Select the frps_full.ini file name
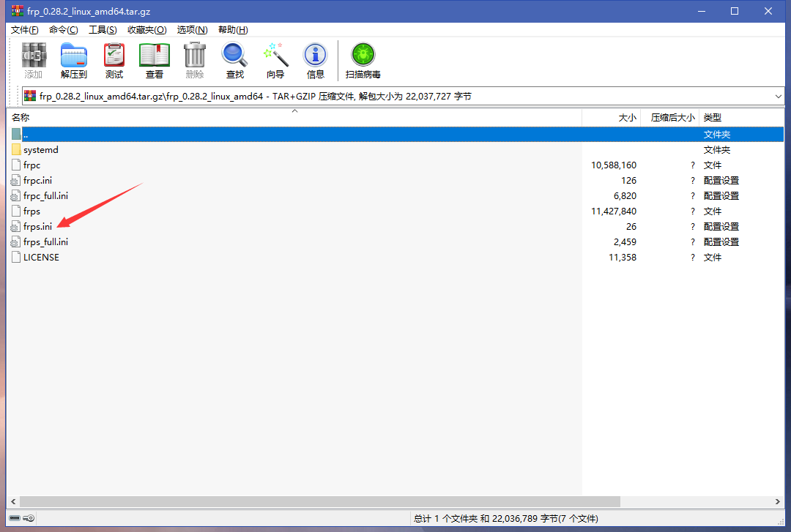Screen dimensions: 791x532 click(x=46, y=242)
